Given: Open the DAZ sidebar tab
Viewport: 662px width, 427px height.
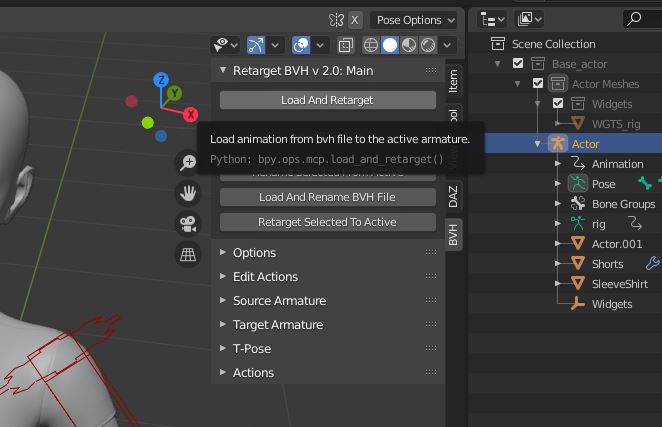Looking at the screenshot, I should (454, 196).
